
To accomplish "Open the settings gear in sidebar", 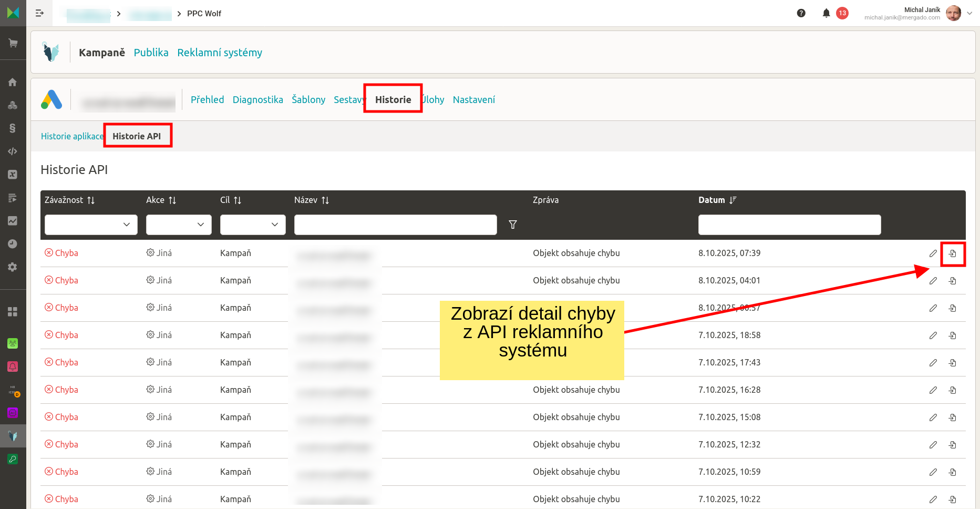I will point(13,267).
